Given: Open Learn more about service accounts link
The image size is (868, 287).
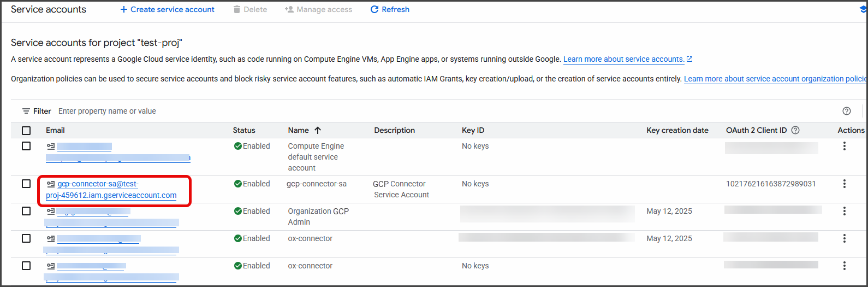Looking at the screenshot, I should tap(623, 59).
